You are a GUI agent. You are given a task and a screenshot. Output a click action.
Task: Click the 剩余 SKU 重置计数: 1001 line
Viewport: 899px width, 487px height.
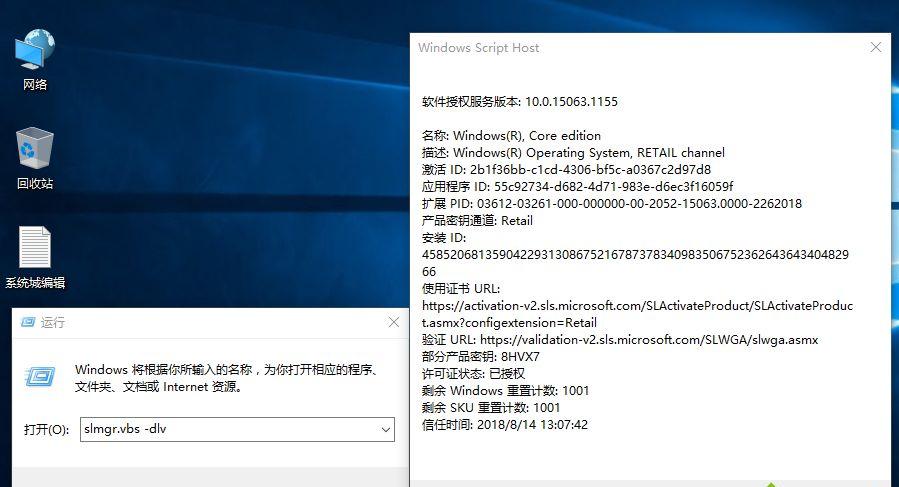[491, 408]
